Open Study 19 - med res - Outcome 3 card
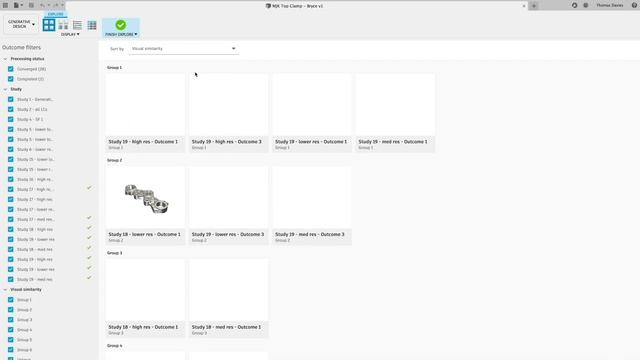The height and width of the screenshot is (360, 640). (x=312, y=206)
